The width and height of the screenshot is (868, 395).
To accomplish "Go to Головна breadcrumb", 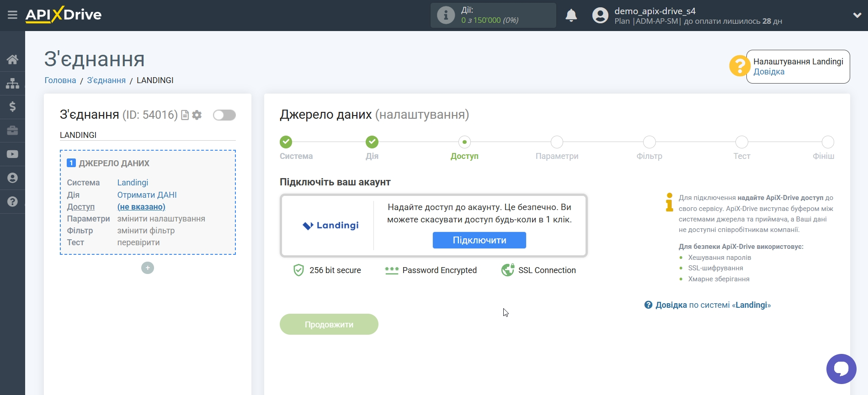I will pyautogui.click(x=60, y=80).
